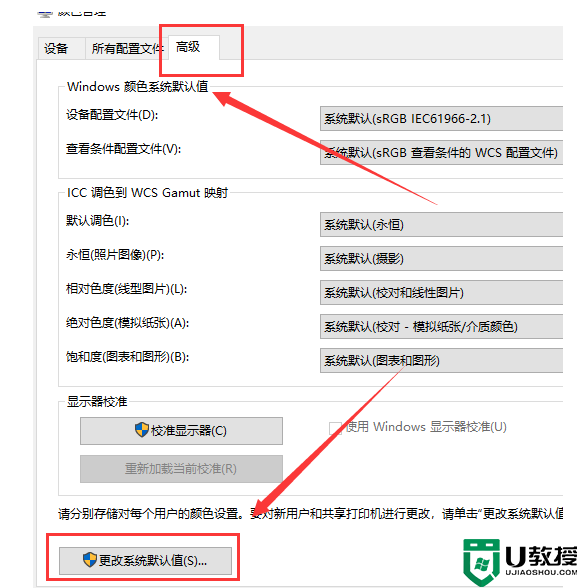Click the 更改系统默认值(S)... button
This screenshot has width=580, height=588.
[x=145, y=561]
